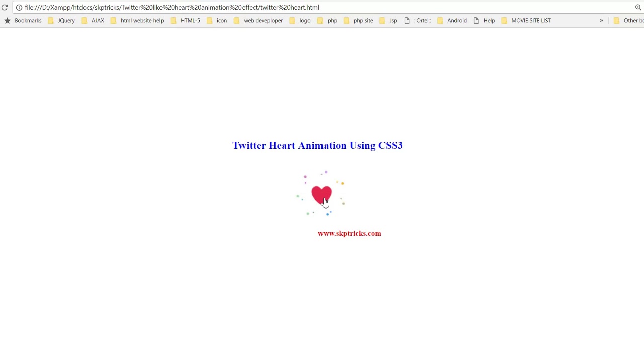Open the MOVIE SITE LIST bookmark folder
Screen dimensions: 644x362
point(526,20)
